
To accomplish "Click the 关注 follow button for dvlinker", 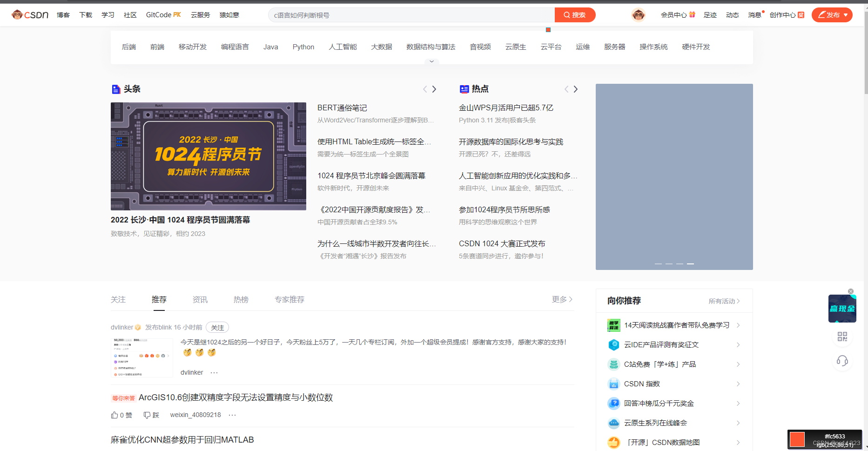I will 217,328.
